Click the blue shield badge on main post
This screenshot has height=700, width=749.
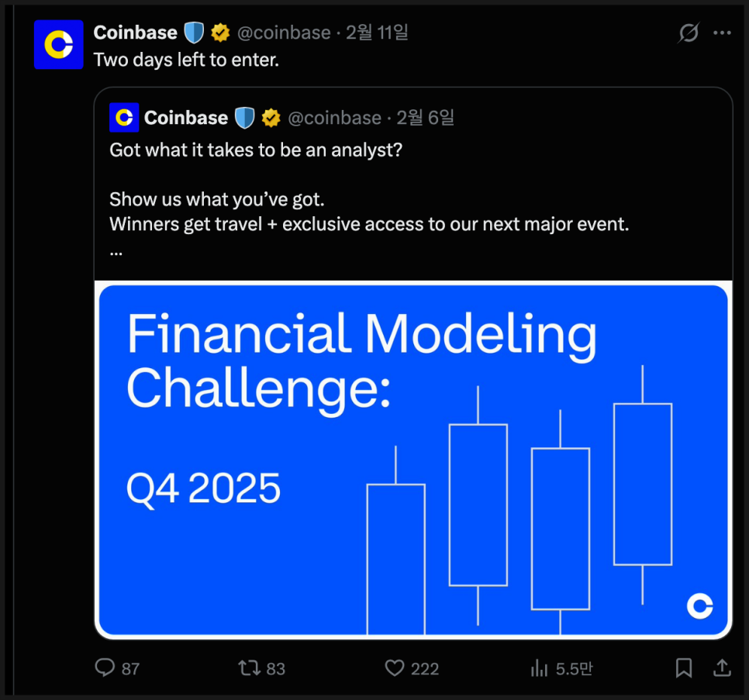tap(192, 33)
